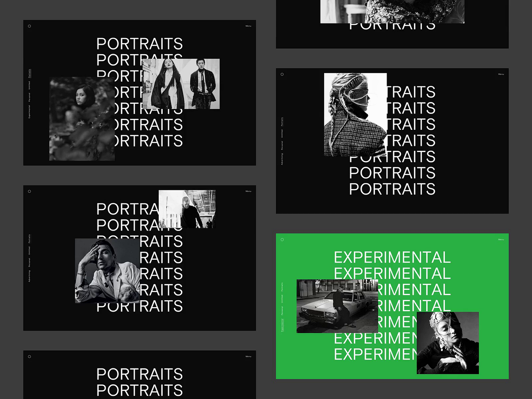Click the large EXPERIMENTAL heading text
Image resolution: width=532 pixels, height=399 pixels.
click(391, 257)
